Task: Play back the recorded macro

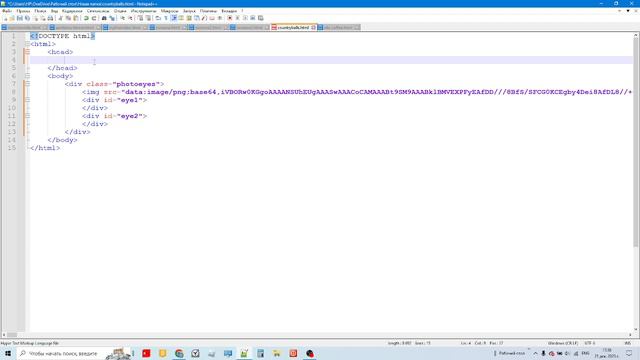Action: tap(245, 18)
